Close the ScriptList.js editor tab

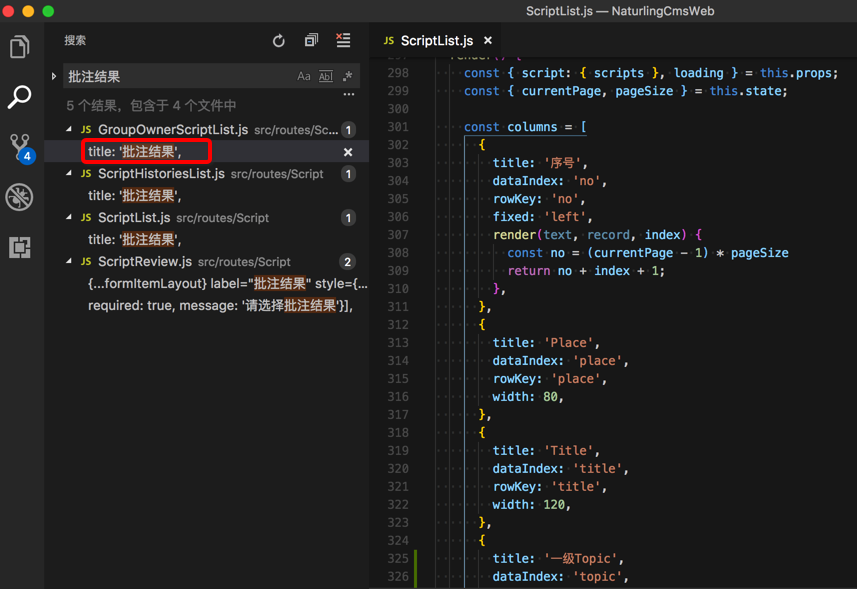[488, 40]
